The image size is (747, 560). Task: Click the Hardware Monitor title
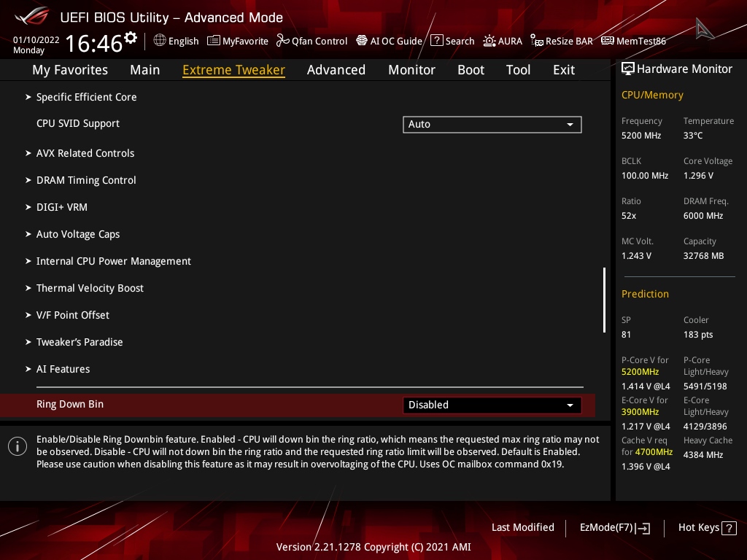[684, 69]
